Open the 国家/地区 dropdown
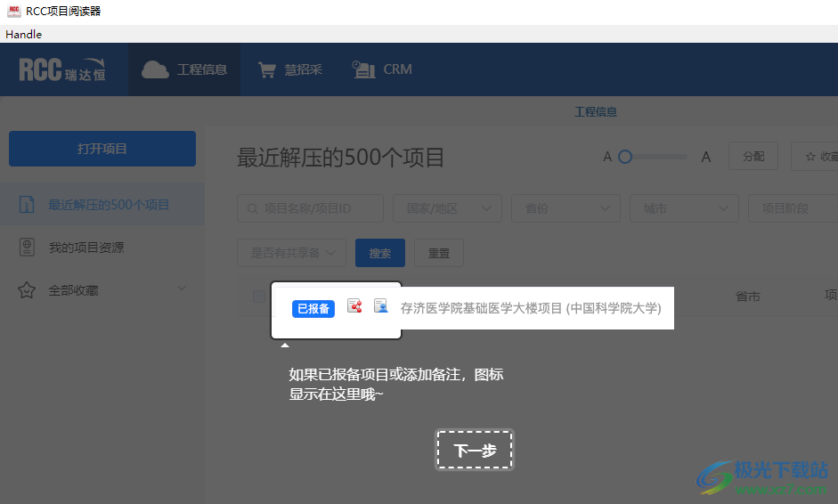 447,208
